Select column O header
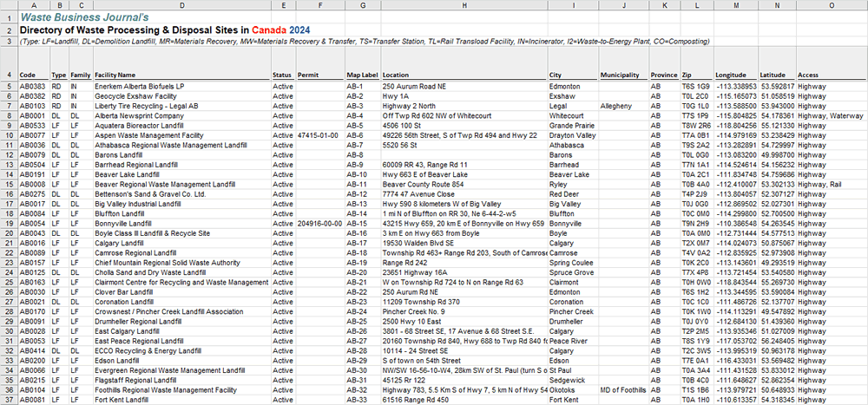This screenshot has width=868, height=405. point(832,5)
